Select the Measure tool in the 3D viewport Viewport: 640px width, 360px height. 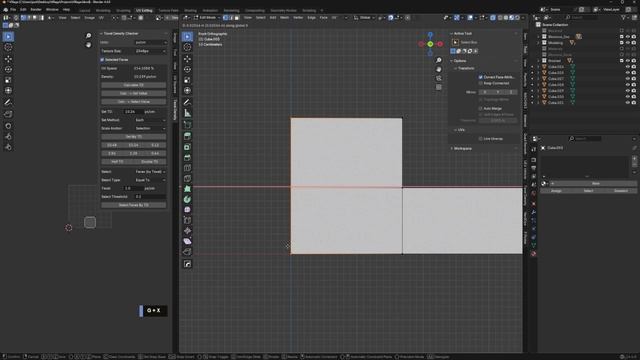pos(187,113)
